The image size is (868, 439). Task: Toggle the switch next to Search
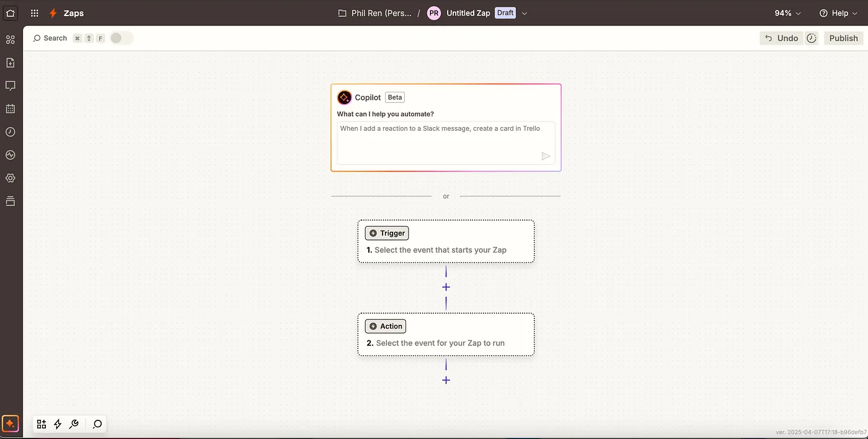pyautogui.click(x=121, y=38)
